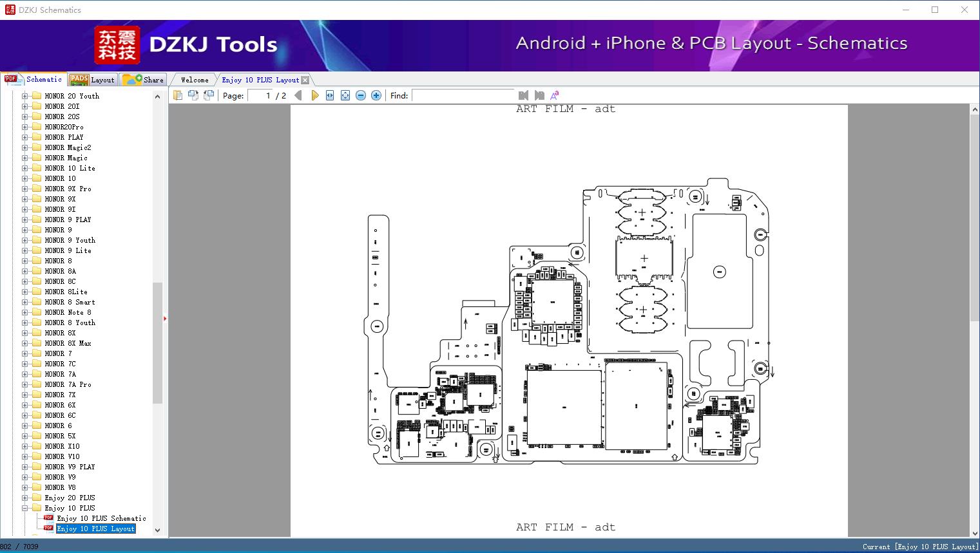Screen dimensions: 980x553
Task: Zoom in with the plus icon
Action: 376,95
